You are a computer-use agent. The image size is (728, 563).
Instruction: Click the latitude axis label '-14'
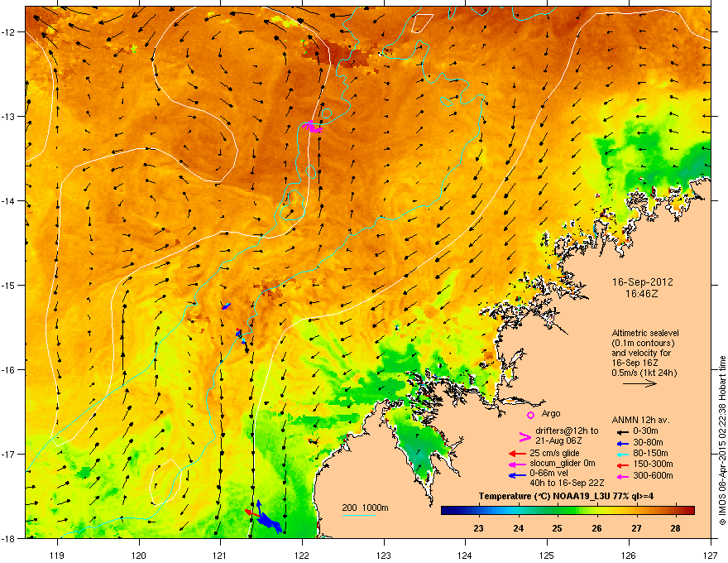pos(8,201)
